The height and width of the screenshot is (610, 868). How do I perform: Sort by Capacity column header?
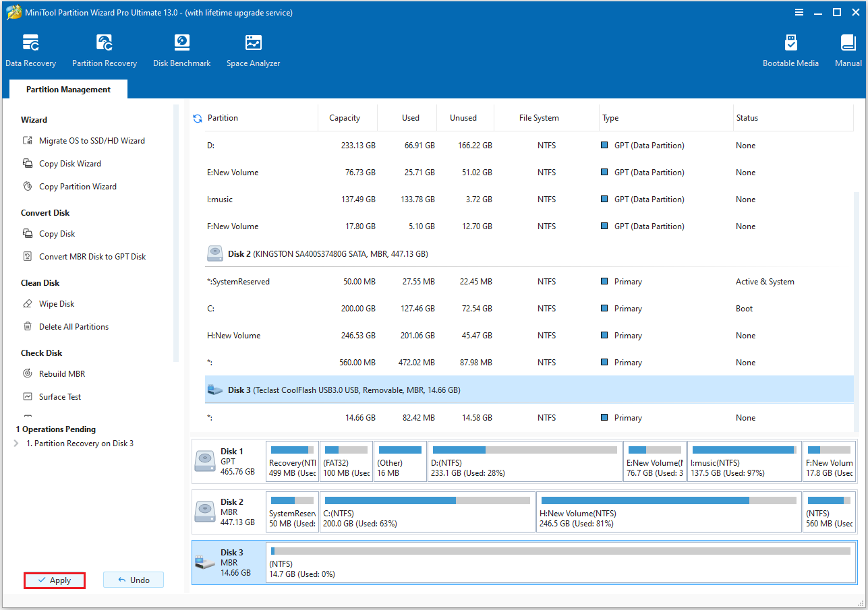345,118
